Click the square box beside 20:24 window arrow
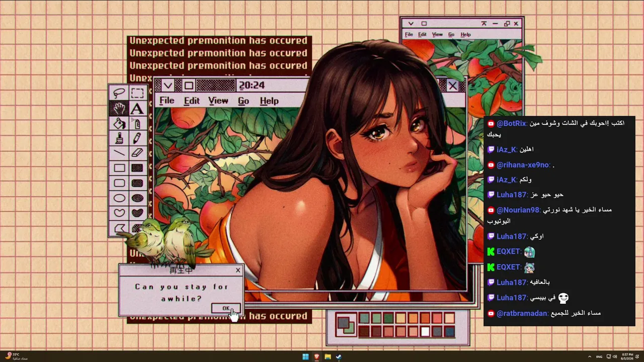Viewport: 644px width, 362px height. point(188,85)
